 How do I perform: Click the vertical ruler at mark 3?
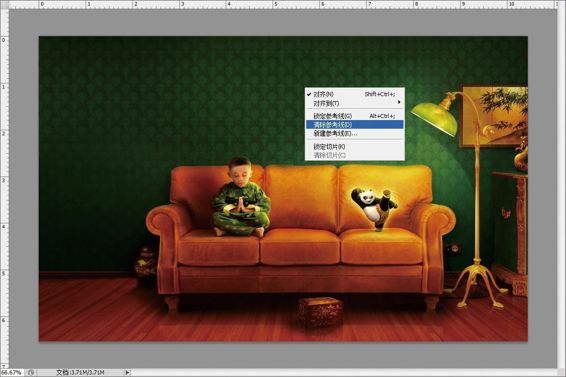4,180
